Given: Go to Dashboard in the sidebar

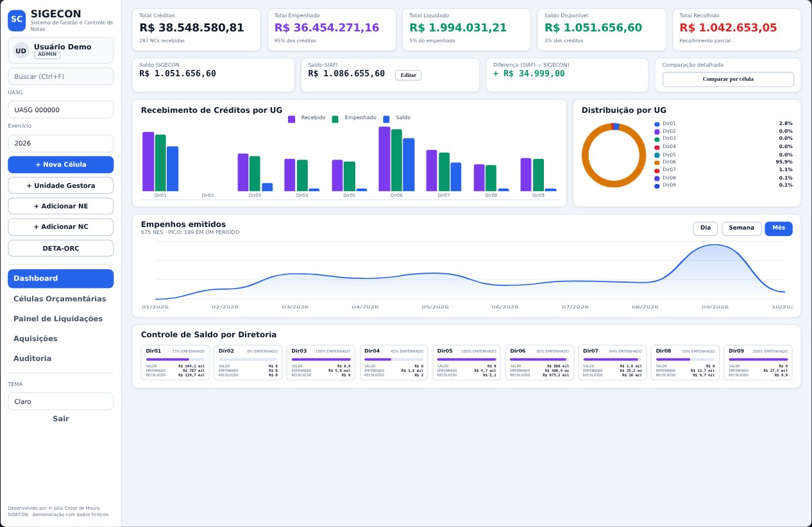Looking at the screenshot, I should [x=60, y=278].
